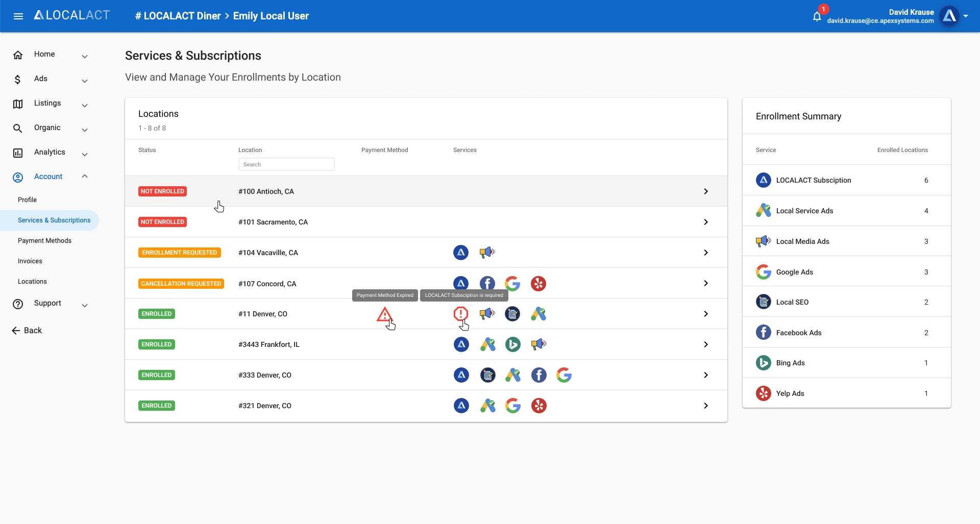Expand the Analytics menu chevron
This screenshot has width=980, height=524.
(85, 154)
